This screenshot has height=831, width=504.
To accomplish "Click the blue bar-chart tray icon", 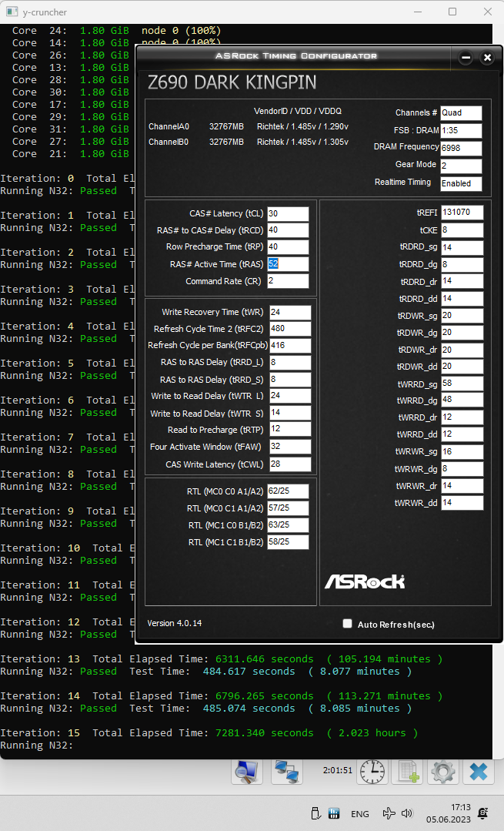I will pos(334,813).
